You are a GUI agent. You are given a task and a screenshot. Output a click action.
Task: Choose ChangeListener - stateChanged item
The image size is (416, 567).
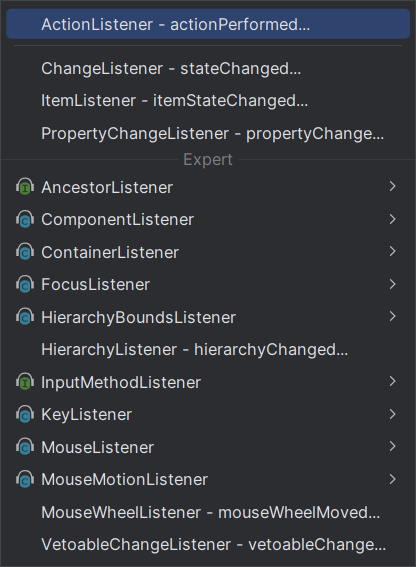208,68
